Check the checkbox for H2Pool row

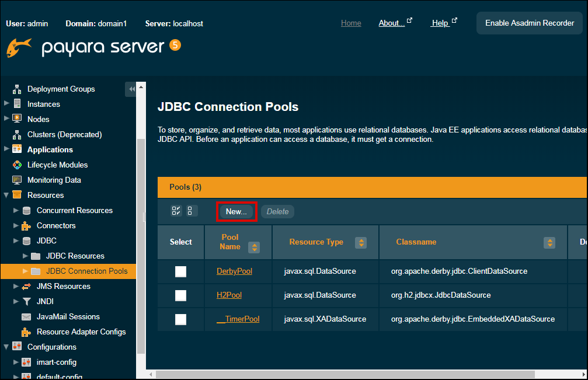coord(180,295)
